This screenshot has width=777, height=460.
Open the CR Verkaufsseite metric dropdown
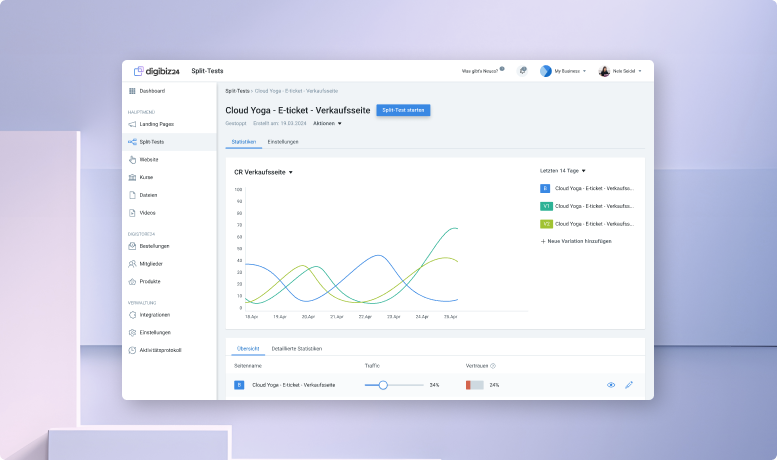click(263, 172)
